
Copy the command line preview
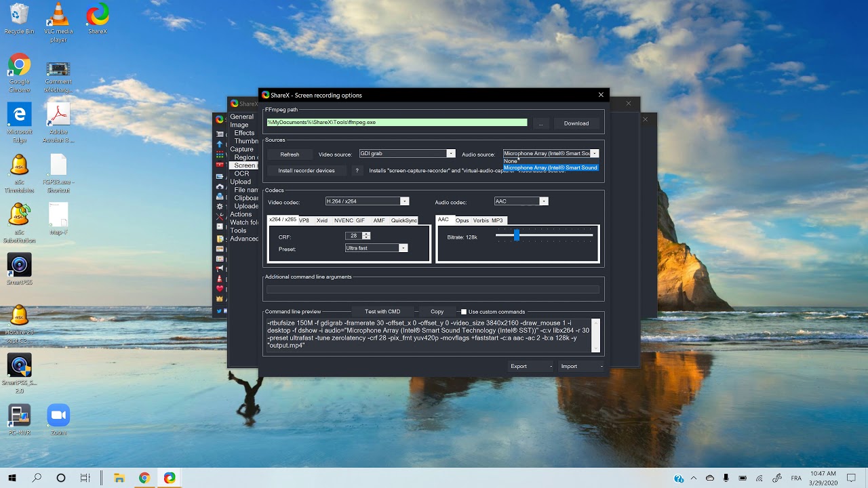pyautogui.click(x=437, y=312)
